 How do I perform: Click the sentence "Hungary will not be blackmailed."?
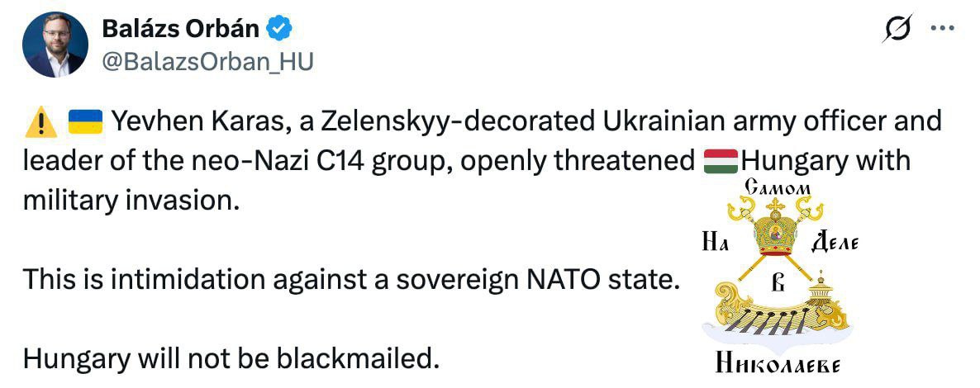[x=228, y=358]
